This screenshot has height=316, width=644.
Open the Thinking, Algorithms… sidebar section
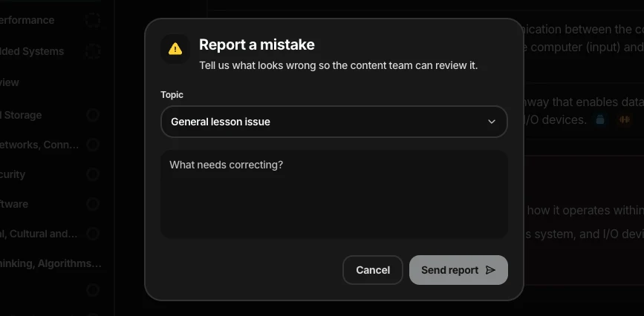coord(51,263)
